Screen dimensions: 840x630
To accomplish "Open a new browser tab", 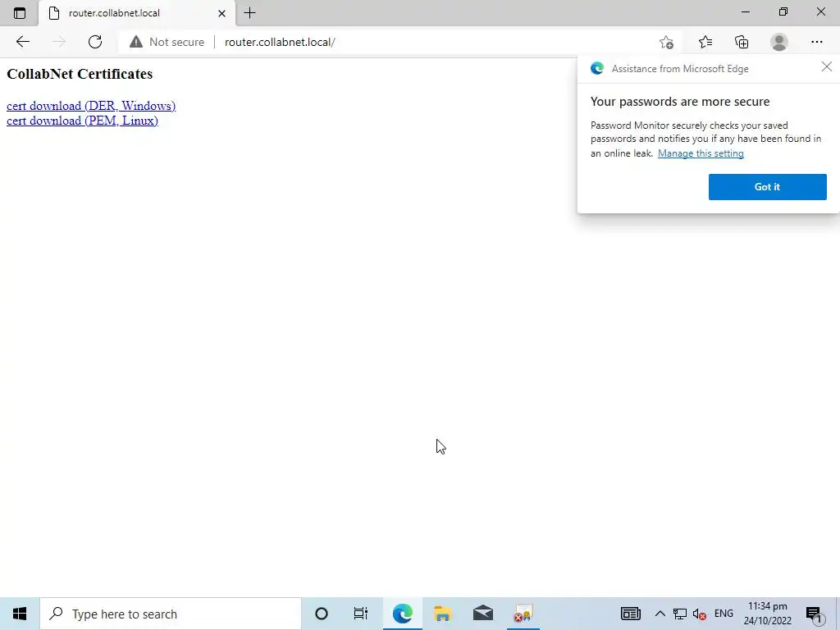I will pos(249,13).
